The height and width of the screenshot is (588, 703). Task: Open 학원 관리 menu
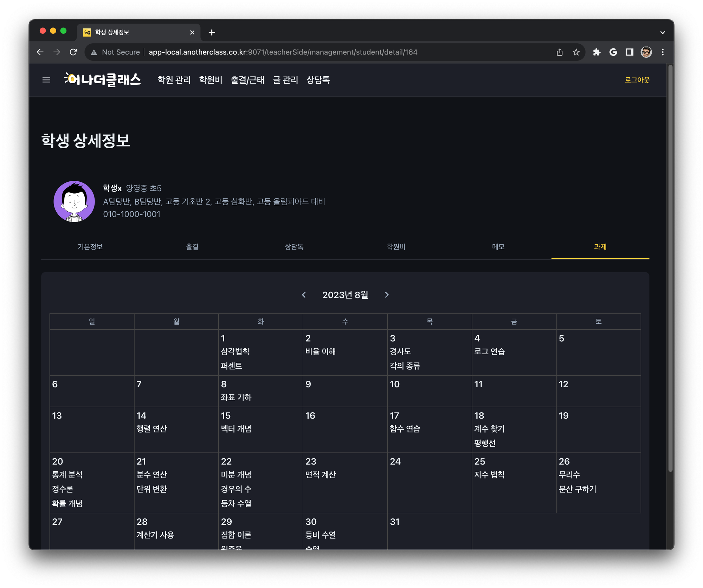pos(174,80)
